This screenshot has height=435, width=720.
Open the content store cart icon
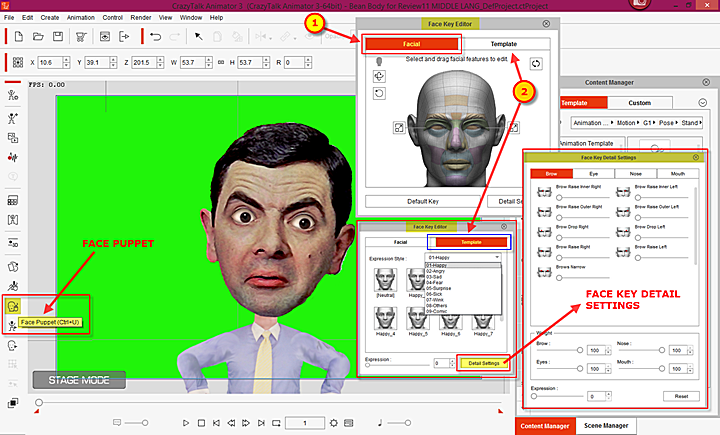[x=81, y=37]
